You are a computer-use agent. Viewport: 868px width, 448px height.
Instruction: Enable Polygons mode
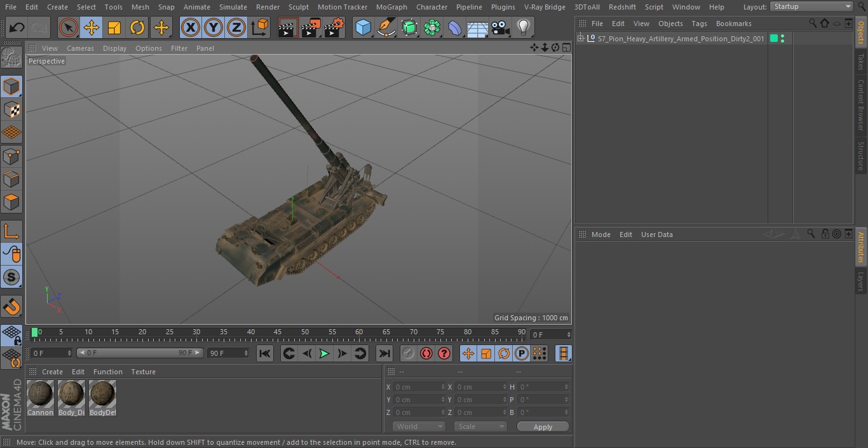pyautogui.click(x=11, y=202)
